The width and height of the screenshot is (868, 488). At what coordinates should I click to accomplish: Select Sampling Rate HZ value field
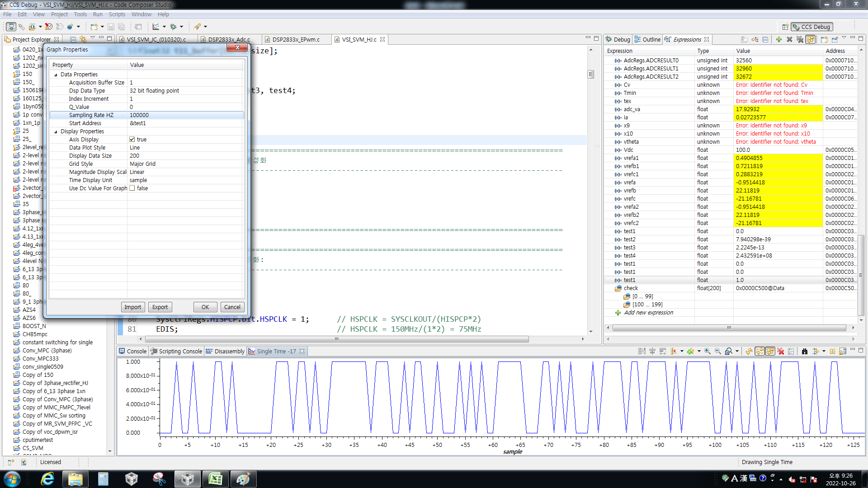186,115
